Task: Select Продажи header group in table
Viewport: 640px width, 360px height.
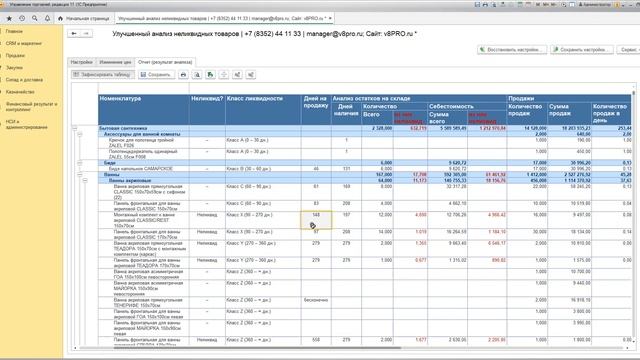Action: click(x=569, y=98)
